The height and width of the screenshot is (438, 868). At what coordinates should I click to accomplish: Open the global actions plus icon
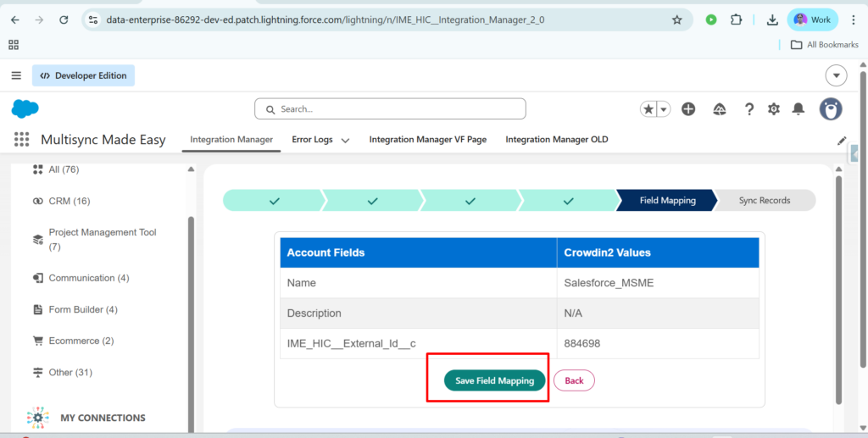tap(688, 109)
